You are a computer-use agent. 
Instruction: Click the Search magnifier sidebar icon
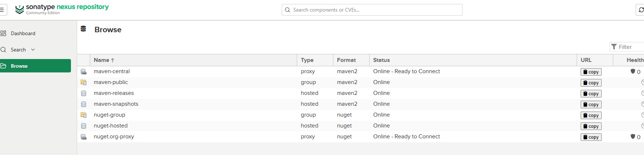pos(3,50)
